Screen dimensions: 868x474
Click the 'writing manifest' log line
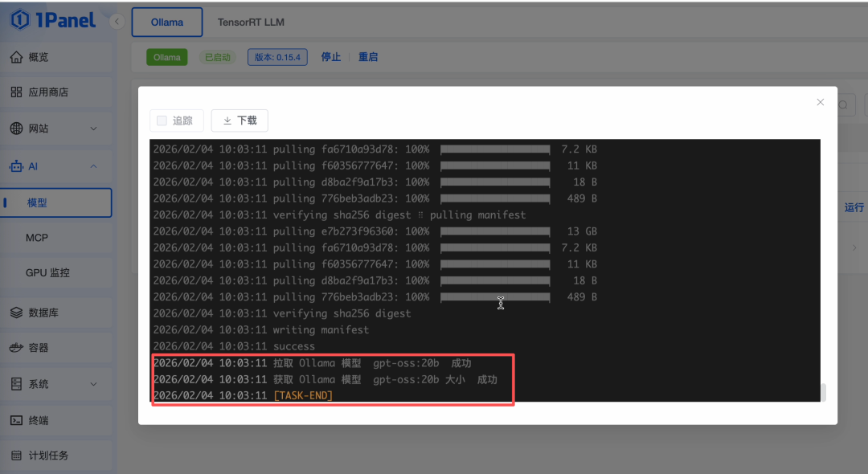tap(261, 329)
